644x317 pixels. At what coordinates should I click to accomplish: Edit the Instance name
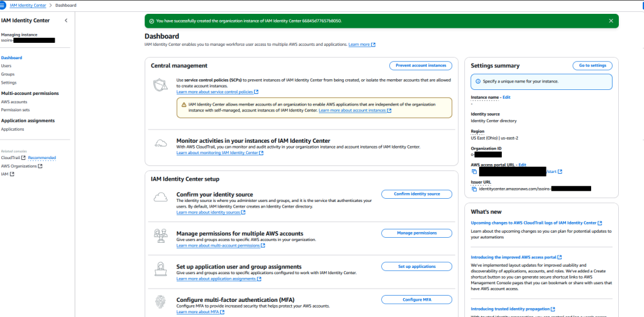tap(506, 97)
